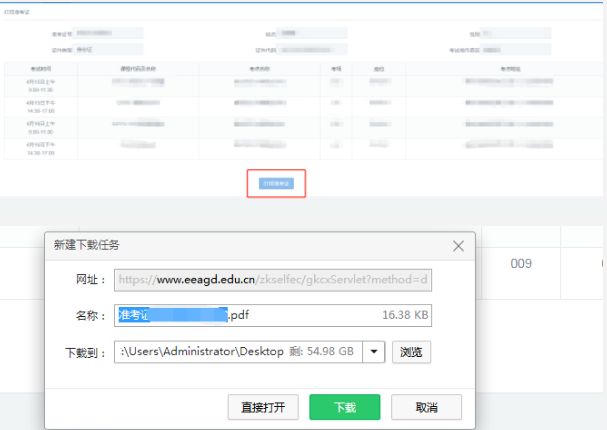
Task: Click the 剩: 54.98 GB remaining space text
Action: (x=321, y=351)
